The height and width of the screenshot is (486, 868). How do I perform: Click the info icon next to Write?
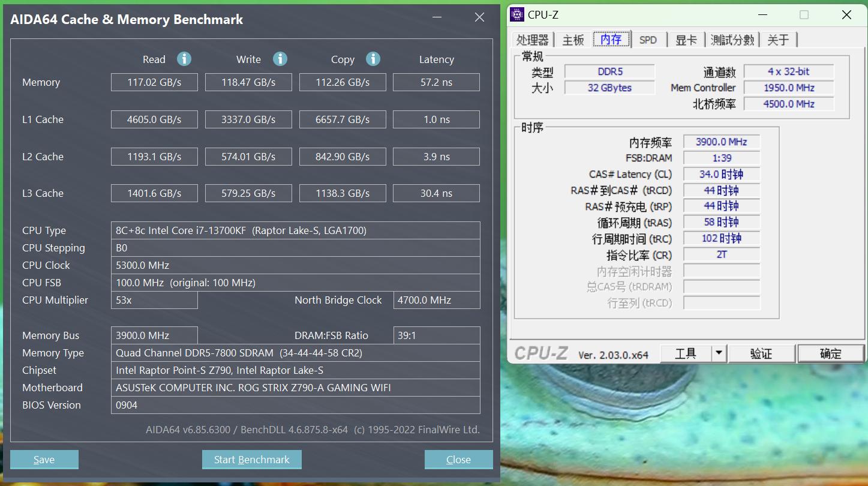(280, 59)
